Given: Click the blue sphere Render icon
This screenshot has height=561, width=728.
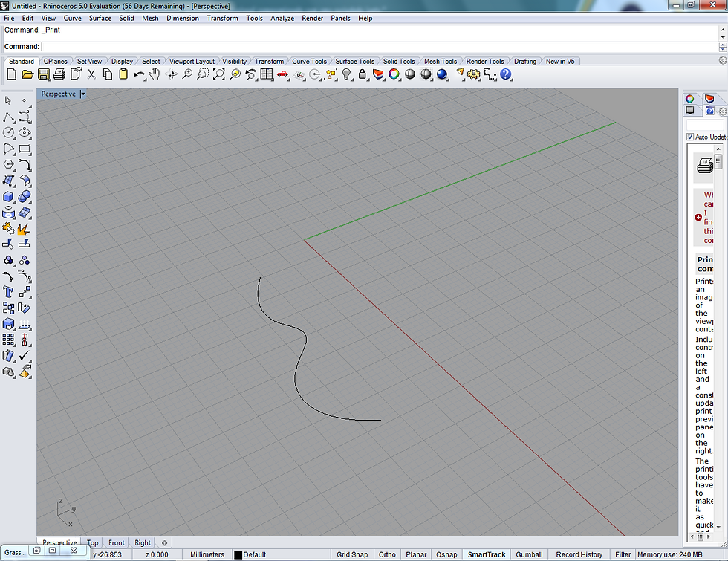Looking at the screenshot, I should coord(441,74).
